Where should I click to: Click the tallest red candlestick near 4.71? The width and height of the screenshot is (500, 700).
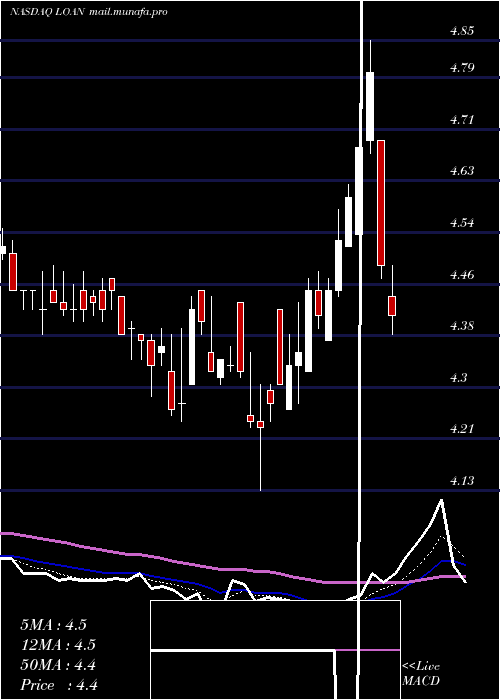(381, 203)
